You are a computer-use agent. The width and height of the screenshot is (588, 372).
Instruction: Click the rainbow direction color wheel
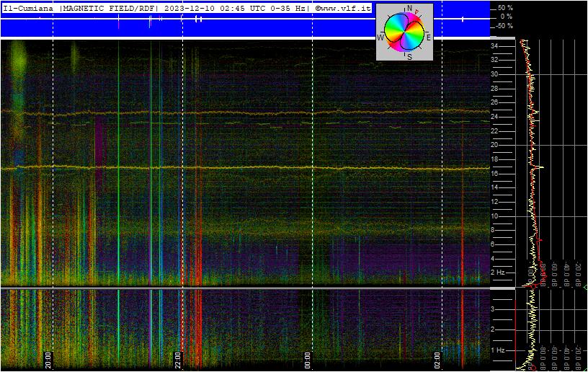point(405,32)
